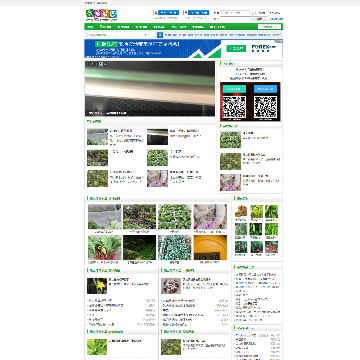Click the small icon beside second blue login button
The height and width of the screenshot is (360, 360).
(x=185, y=12)
